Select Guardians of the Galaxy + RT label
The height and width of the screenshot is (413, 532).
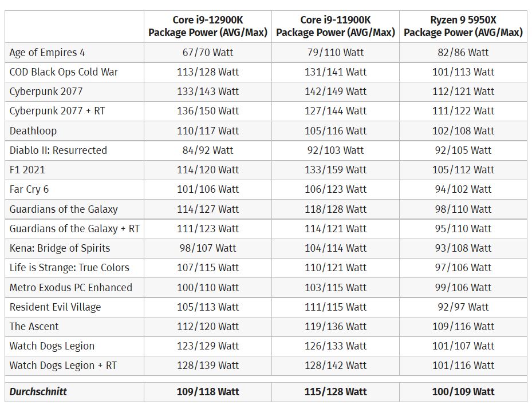pyautogui.click(x=74, y=229)
